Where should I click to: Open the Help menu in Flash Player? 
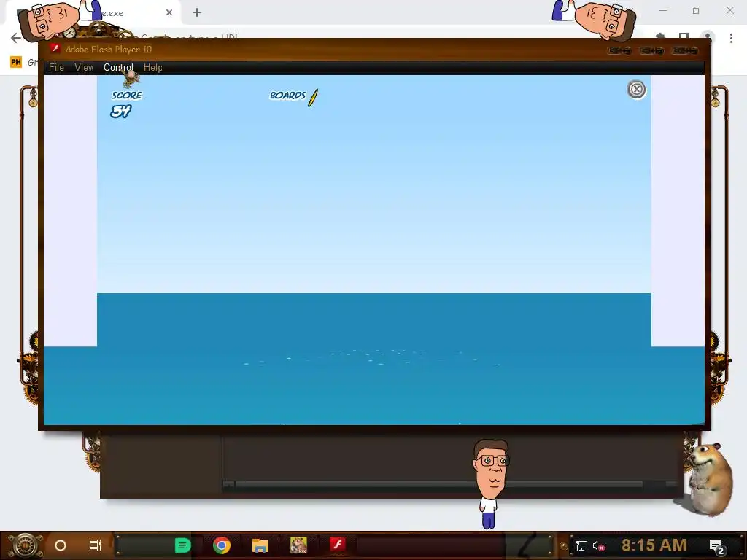point(153,68)
